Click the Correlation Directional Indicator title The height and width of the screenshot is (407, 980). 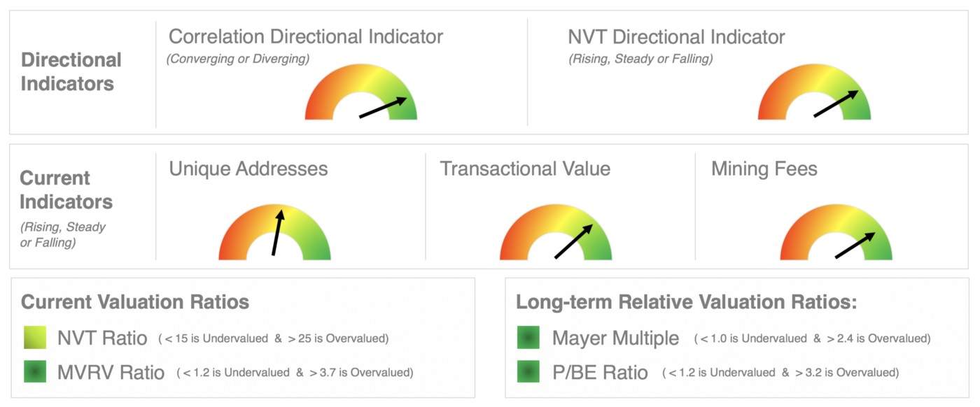pos(306,36)
